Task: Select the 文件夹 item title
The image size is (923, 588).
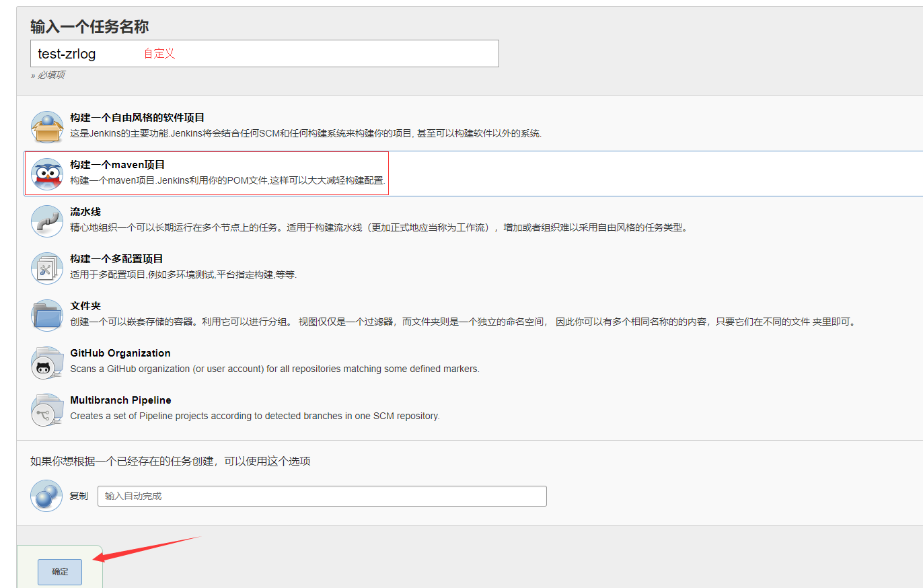Action: [85, 306]
